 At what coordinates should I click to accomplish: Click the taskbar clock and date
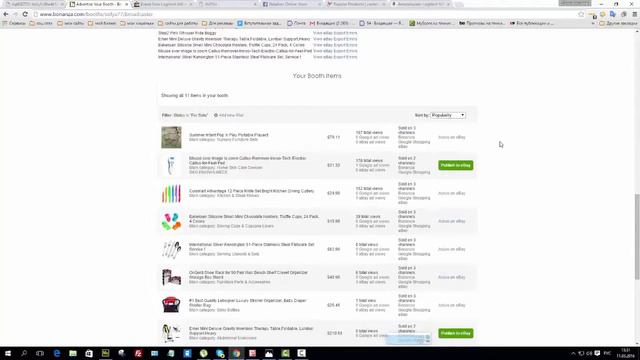pyautogui.click(x=626, y=353)
